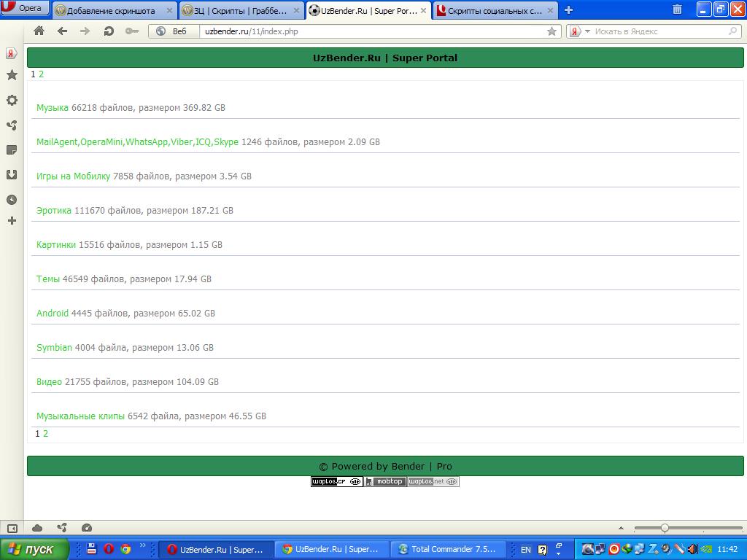Open Opera Unite icon in status bar
The height and width of the screenshot is (560, 747).
tap(62, 528)
